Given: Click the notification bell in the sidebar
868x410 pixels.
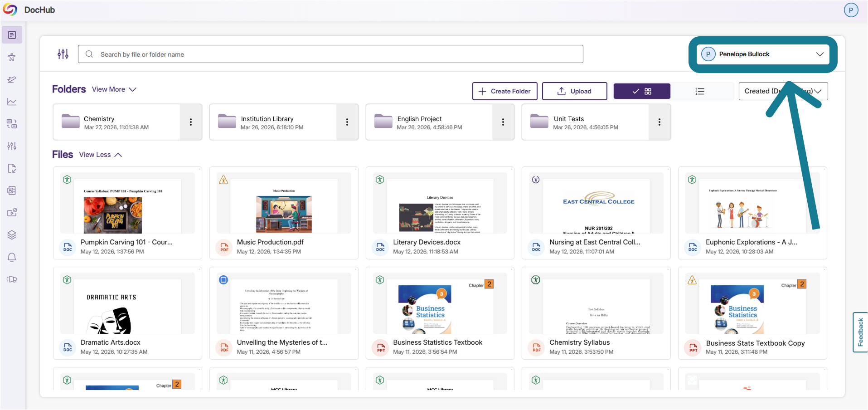Looking at the screenshot, I should point(12,257).
